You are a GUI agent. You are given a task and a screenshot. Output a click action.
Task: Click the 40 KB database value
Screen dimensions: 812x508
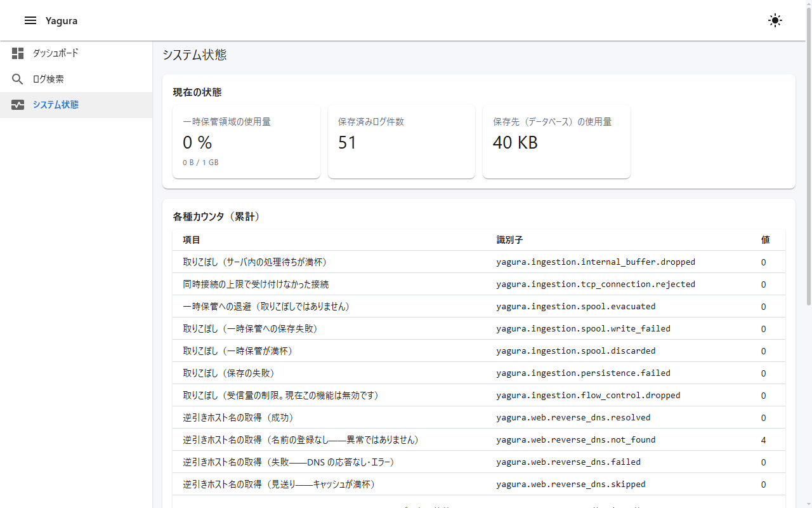point(515,143)
